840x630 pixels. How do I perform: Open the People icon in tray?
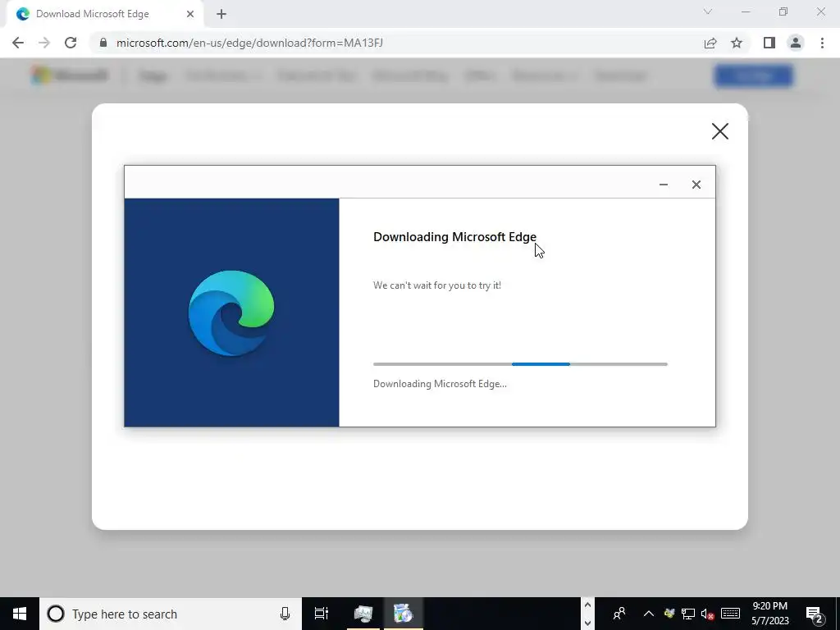click(619, 614)
